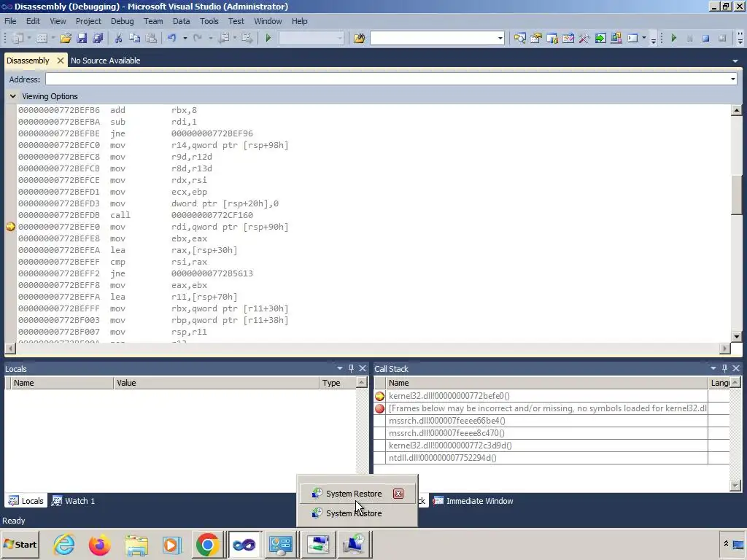Open Firefox from the taskbar
The height and width of the screenshot is (560, 747).
[99, 545]
